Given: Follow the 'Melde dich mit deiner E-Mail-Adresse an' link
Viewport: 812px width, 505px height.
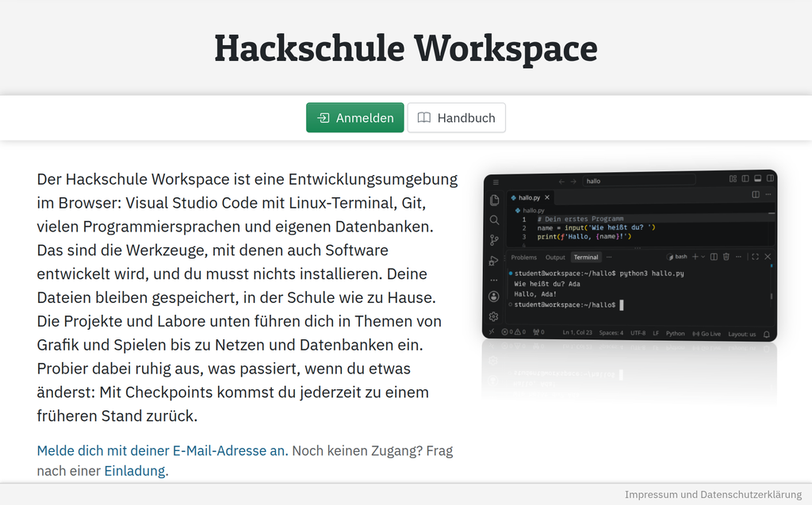Looking at the screenshot, I should (162, 450).
